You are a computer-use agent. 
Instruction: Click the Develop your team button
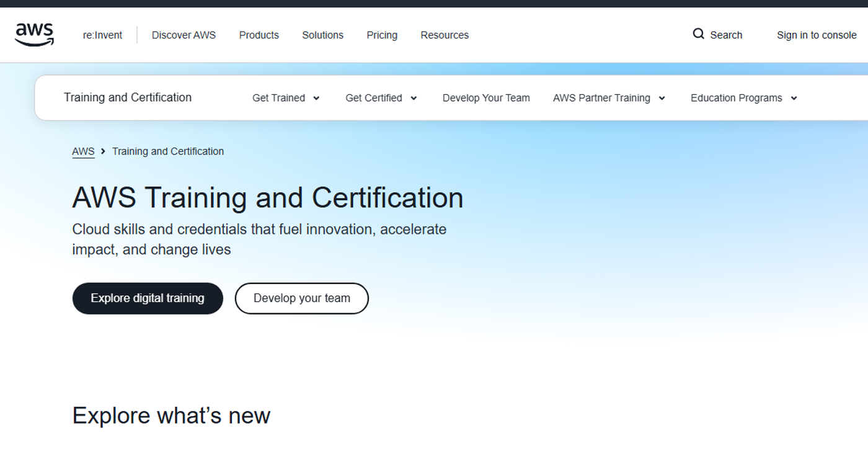tap(302, 298)
